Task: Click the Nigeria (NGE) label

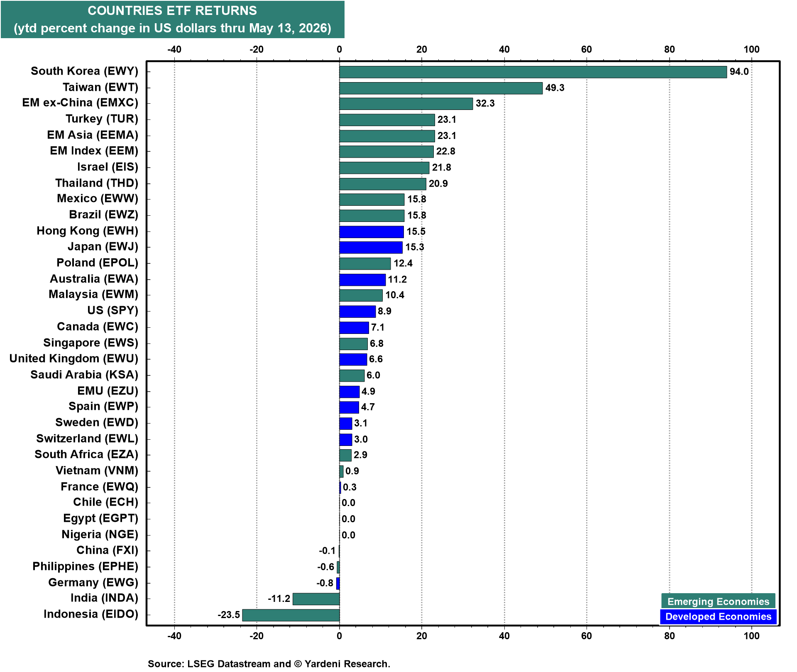Action: click(x=100, y=535)
